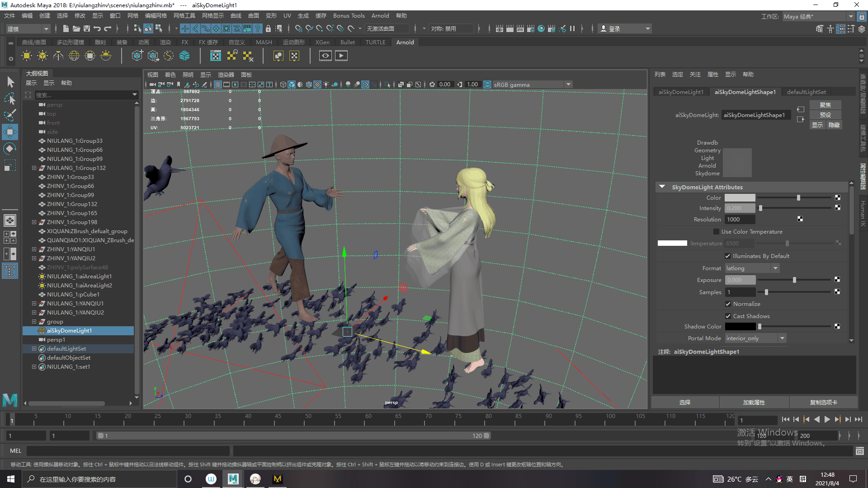Click the Rotate tool icon
Image resolution: width=868 pixels, height=488 pixels.
point(9,149)
